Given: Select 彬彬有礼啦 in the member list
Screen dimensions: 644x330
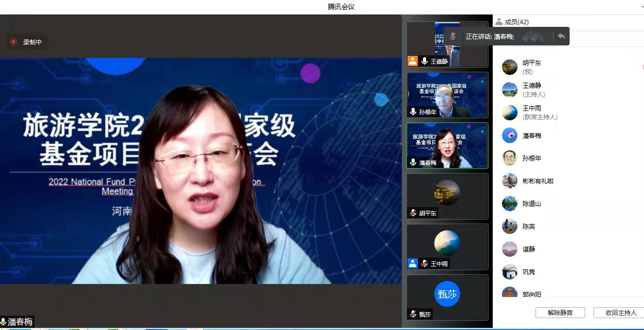Looking at the screenshot, I should [x=538, y=181].
